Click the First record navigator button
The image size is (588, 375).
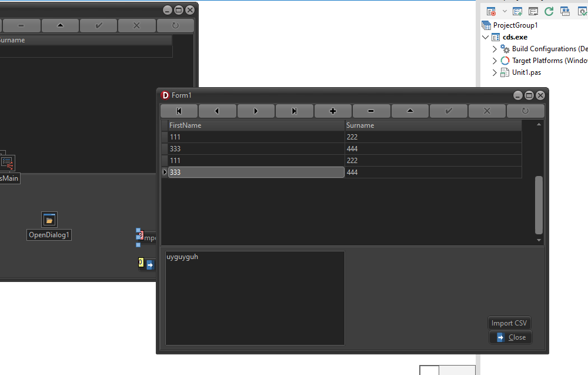[x=179, y=111]
